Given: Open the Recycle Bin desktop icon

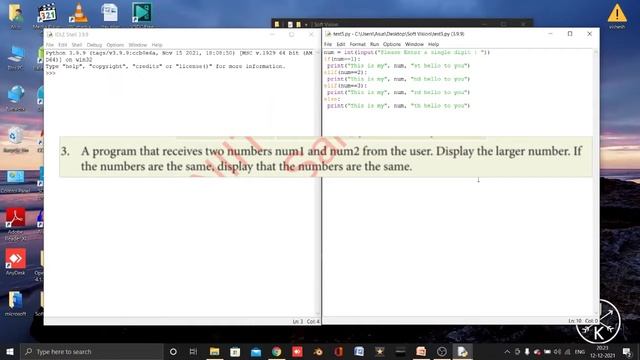Looking at the screenshot, I should (x=16, y=139).
